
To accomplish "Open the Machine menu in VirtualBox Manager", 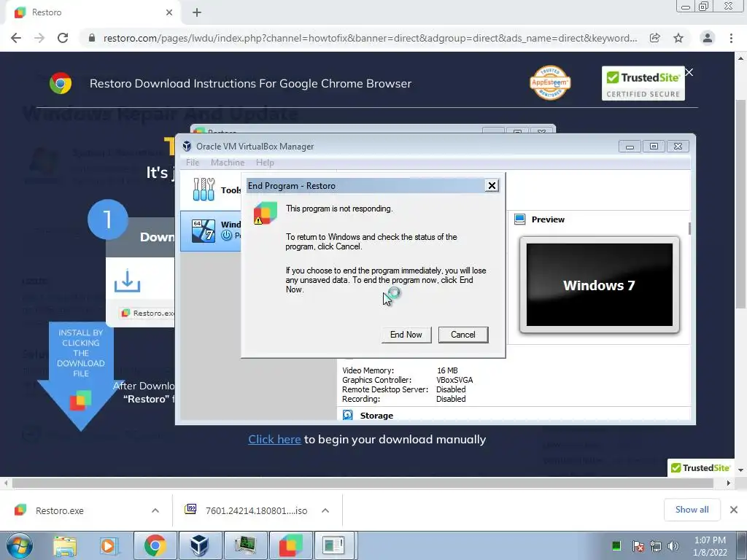I will pyautogui.click(x=228, y=163).
